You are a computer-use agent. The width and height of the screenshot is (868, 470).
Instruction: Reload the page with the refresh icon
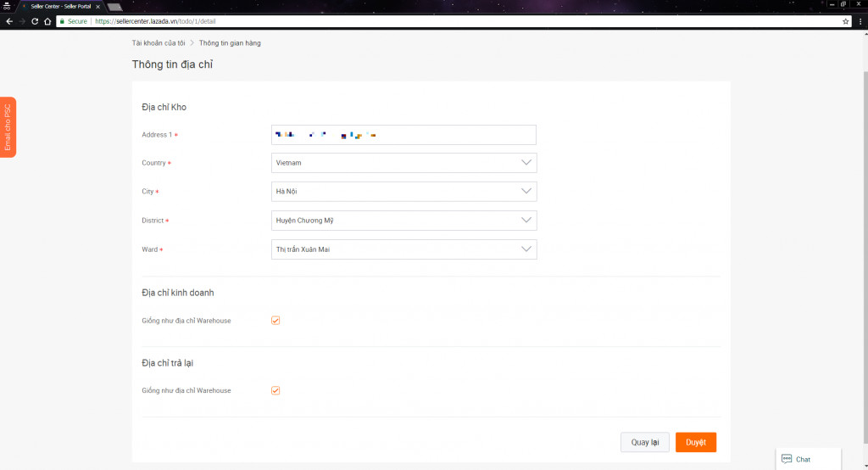[x=35, y=21]
